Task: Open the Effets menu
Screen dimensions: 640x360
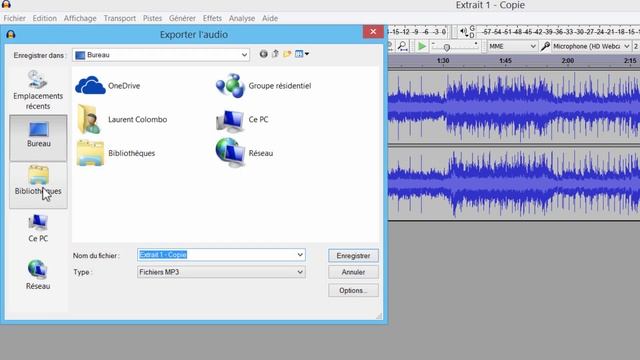Action: [x=212, y=18]
